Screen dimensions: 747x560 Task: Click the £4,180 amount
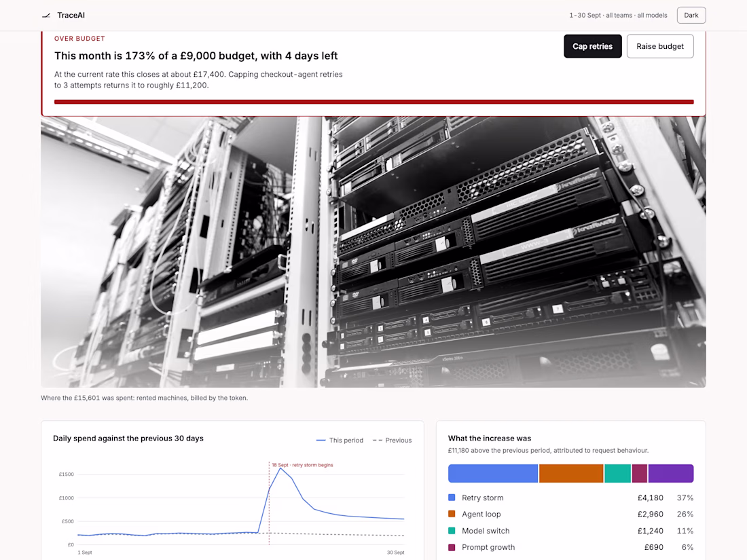tap(651, 498)
